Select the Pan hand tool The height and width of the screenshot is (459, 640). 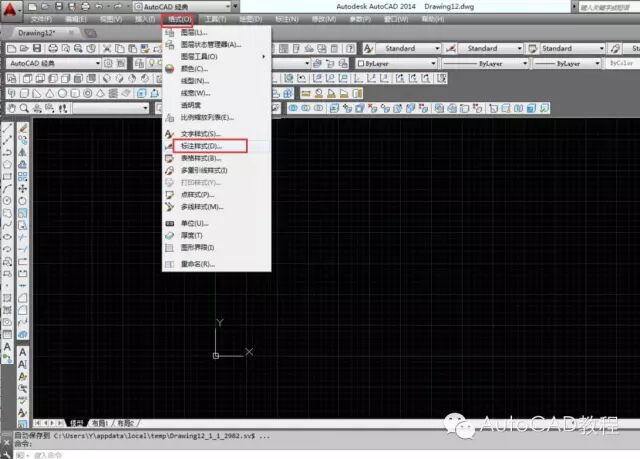click(12, 108)
